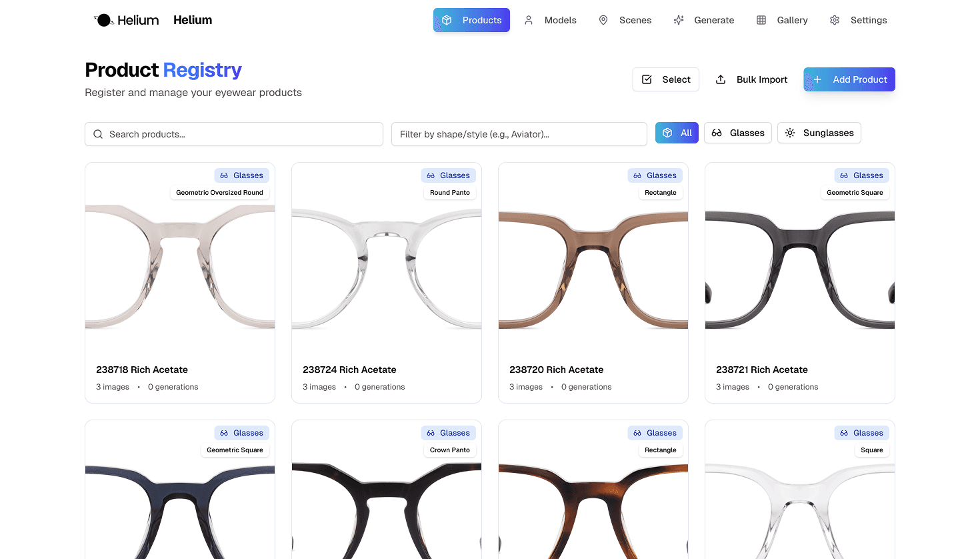Screen dimensions: 980x559
Task: Click the 238721 Rich Acetate title
Action: (762, 370)
